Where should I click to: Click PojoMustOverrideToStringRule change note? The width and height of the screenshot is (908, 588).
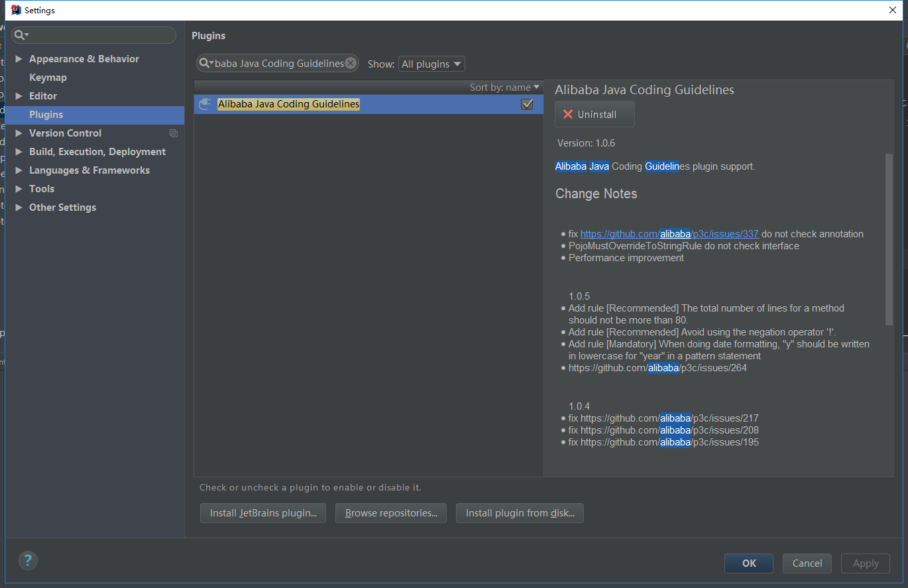coord(684,246)
